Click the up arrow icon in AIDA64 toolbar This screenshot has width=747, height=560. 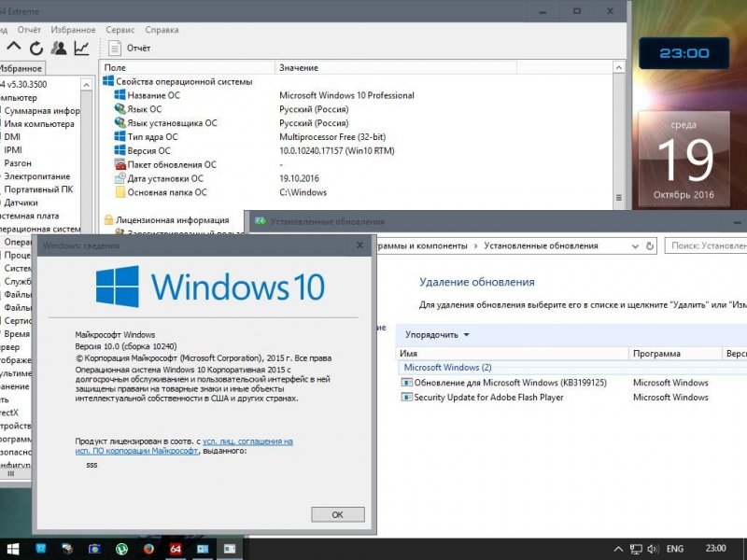pos(14,48)
